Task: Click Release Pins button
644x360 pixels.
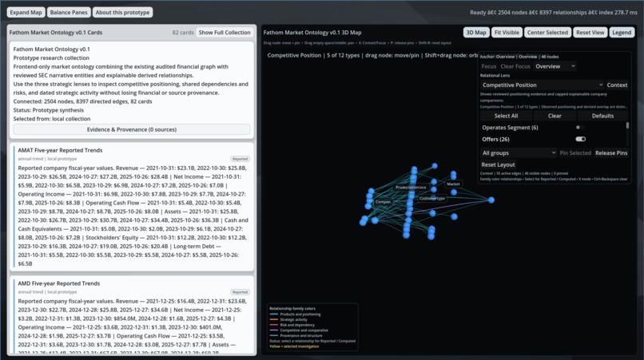Action: 611,152
